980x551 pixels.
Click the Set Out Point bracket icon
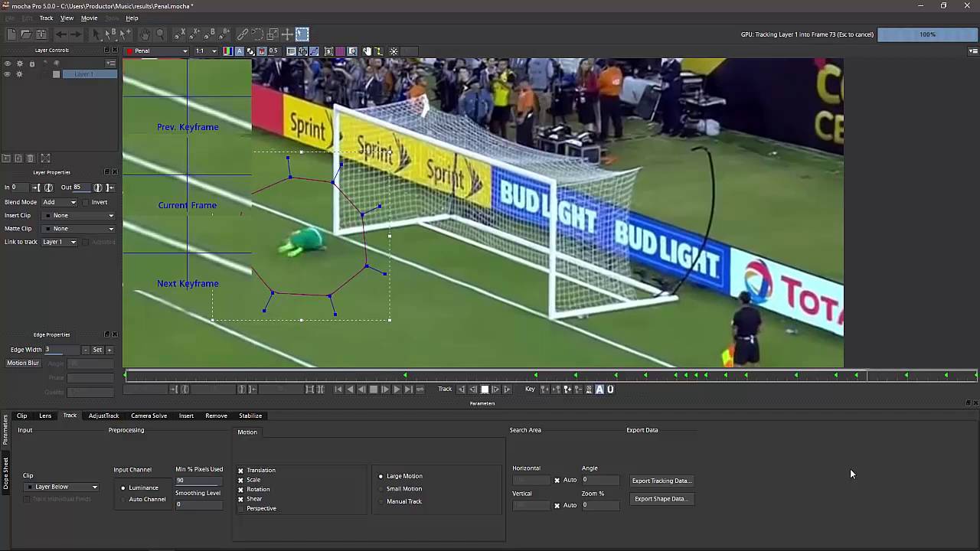click(x=109, y=187)
